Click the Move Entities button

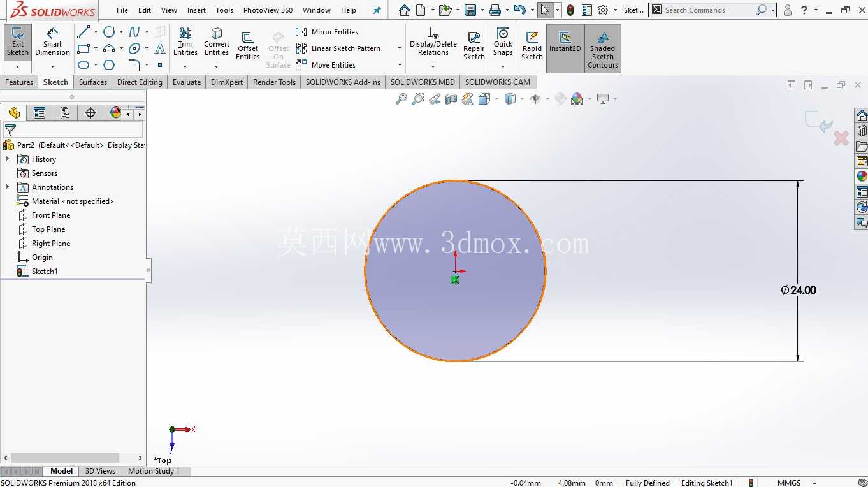(x=326, y=65)
